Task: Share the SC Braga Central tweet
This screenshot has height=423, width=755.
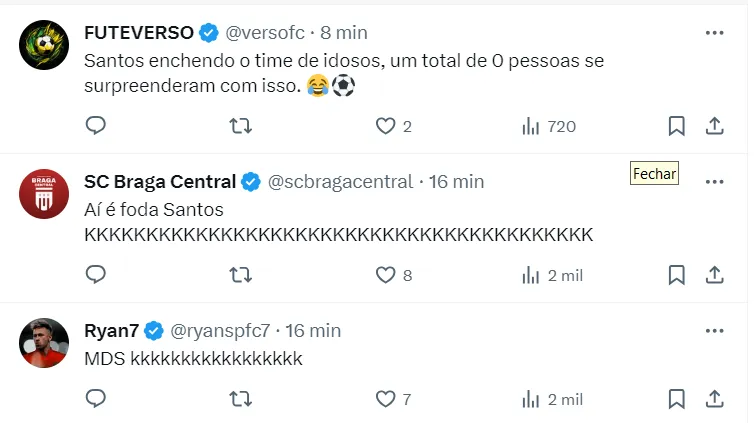Action: [x=715, y=274]
